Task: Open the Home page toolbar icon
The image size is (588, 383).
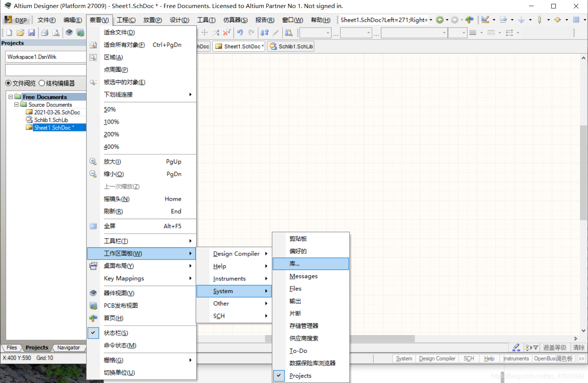Action: [x=469, y=20]
